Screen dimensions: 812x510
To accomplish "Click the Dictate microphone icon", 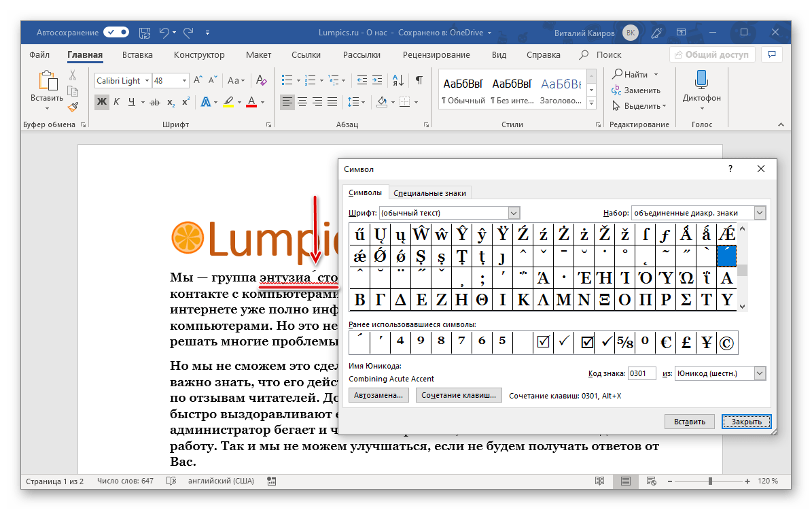I will click(701, 80).
